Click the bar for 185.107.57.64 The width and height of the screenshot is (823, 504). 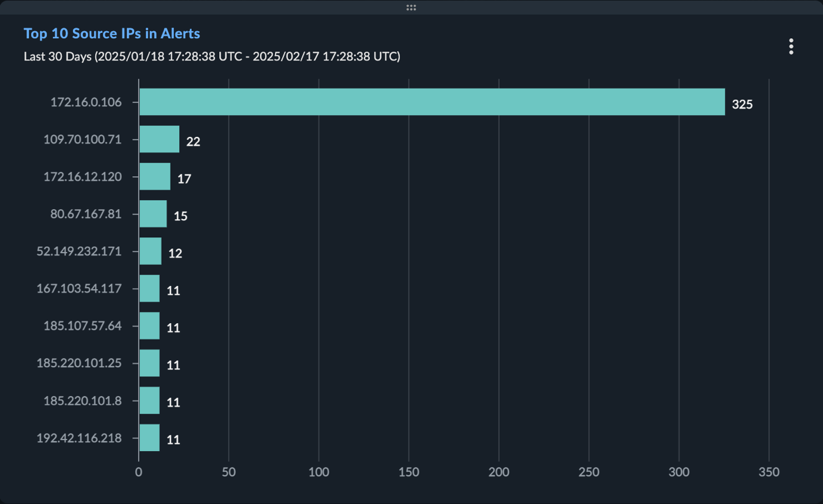point(149,326)
